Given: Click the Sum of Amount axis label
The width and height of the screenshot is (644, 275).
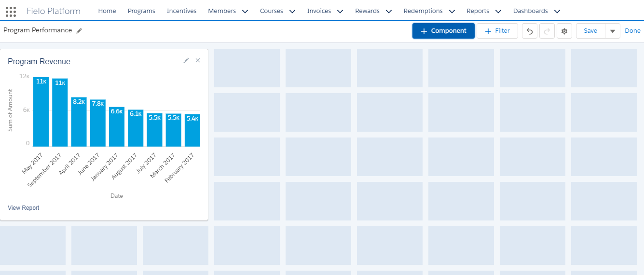Looking at the screenshot, I should click(x=11, y=110).
